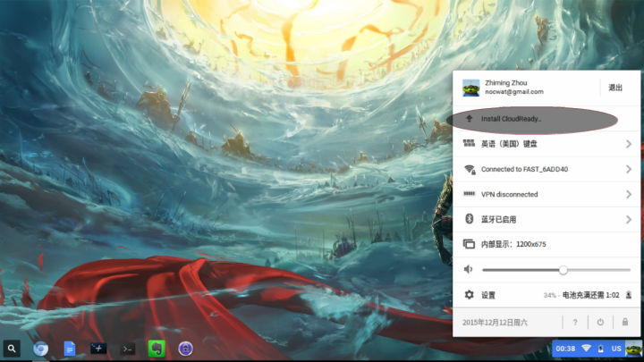Click the tray user avatar thumbnail
Screen dimensions: 644x362
click(633, 349)
